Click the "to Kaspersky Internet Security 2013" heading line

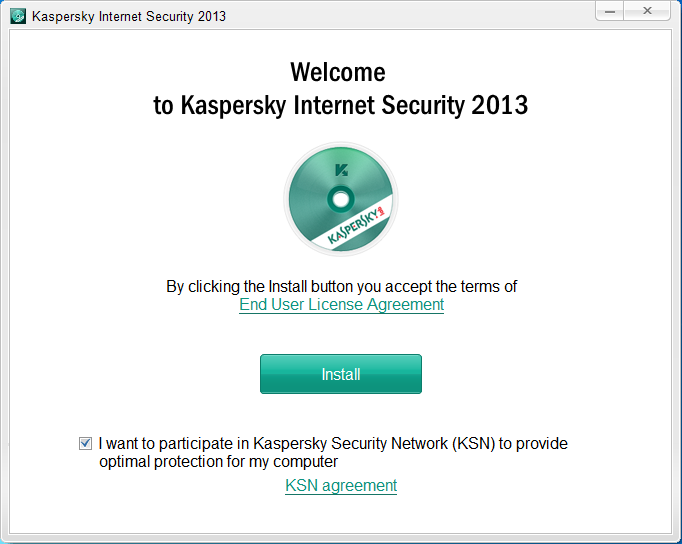click(x=340, y=105)
